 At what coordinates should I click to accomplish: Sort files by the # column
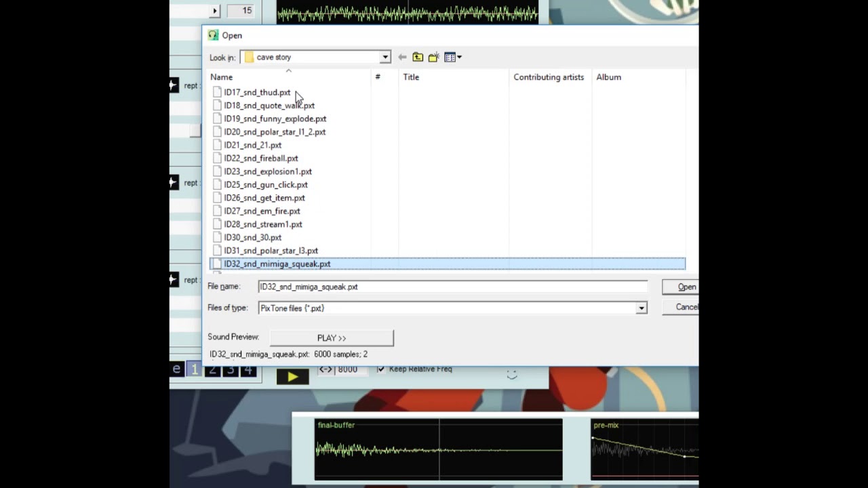tap(378, 77)
